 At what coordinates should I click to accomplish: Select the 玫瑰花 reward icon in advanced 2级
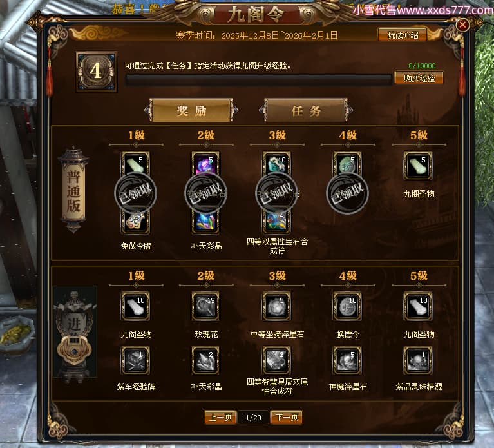tap(205, 306)
